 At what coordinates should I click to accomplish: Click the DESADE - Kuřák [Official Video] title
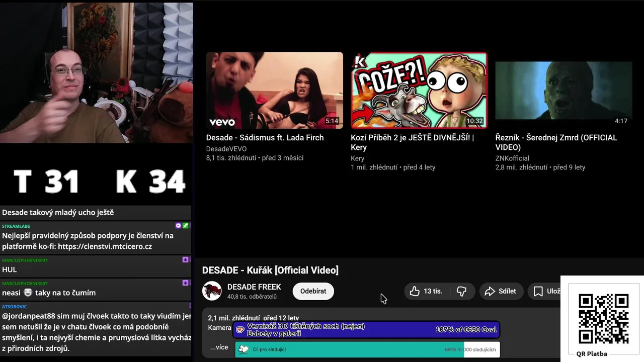click(x=270, y=270)
